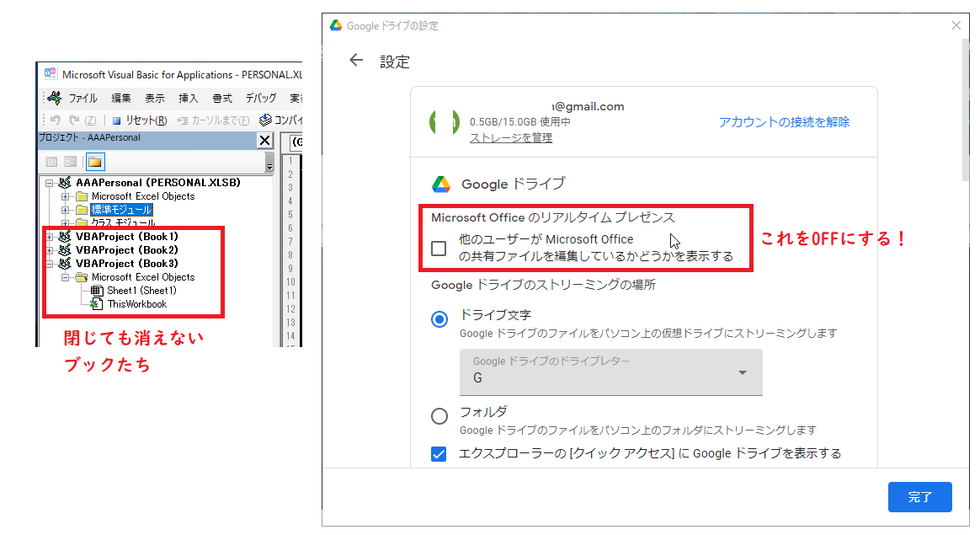Click the redo arrow in VBA toolbar
This screenshot has height=535, width=980.
[x=74, y=120]
